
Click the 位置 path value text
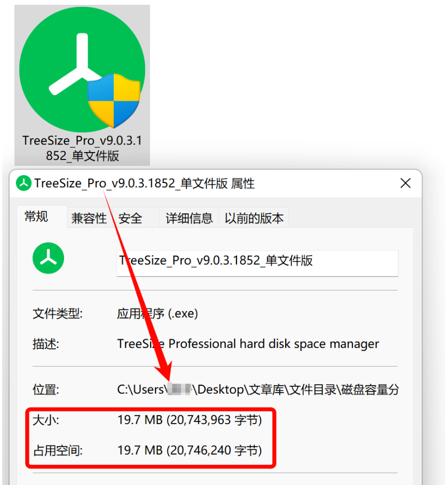coord(257,389)
